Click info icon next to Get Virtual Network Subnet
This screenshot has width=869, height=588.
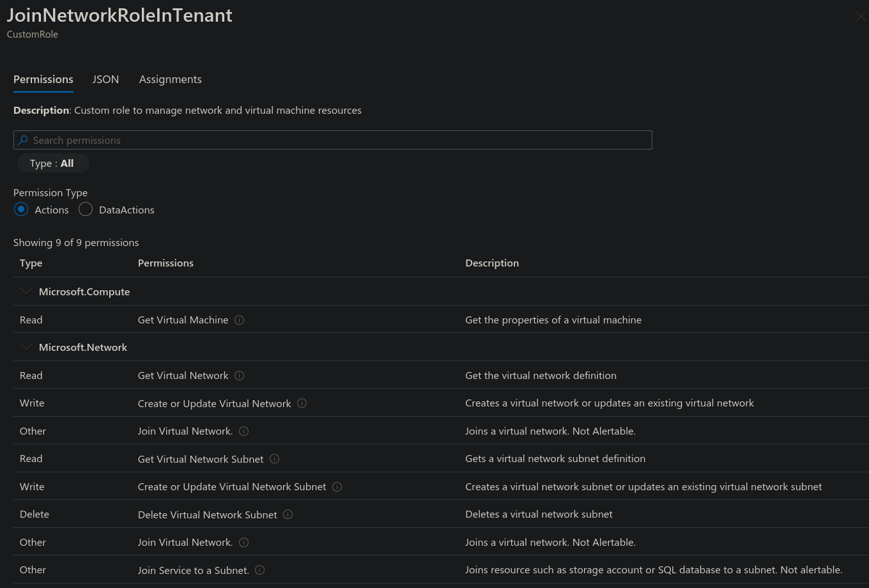click(x=275, y=459)
